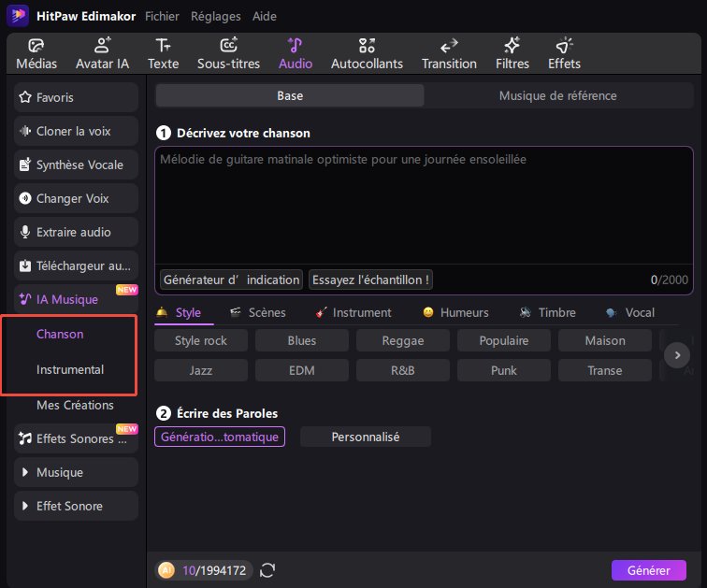Toggle the R&B style tag
The width and height of the screenshot is (707, 588).
pos(403,370)
